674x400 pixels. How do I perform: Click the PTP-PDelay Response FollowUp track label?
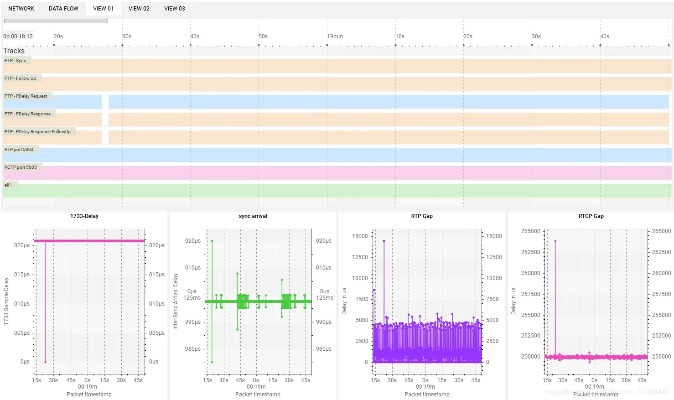click(x=38, y=131)
